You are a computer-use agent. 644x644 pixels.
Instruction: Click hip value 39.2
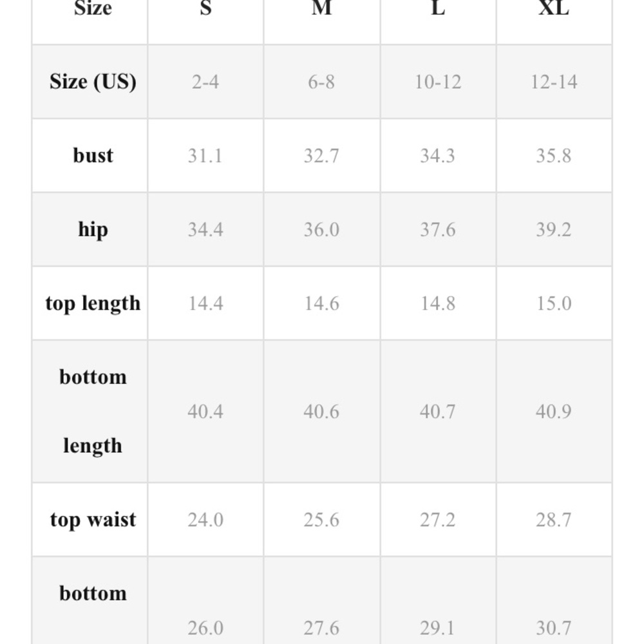554,229
